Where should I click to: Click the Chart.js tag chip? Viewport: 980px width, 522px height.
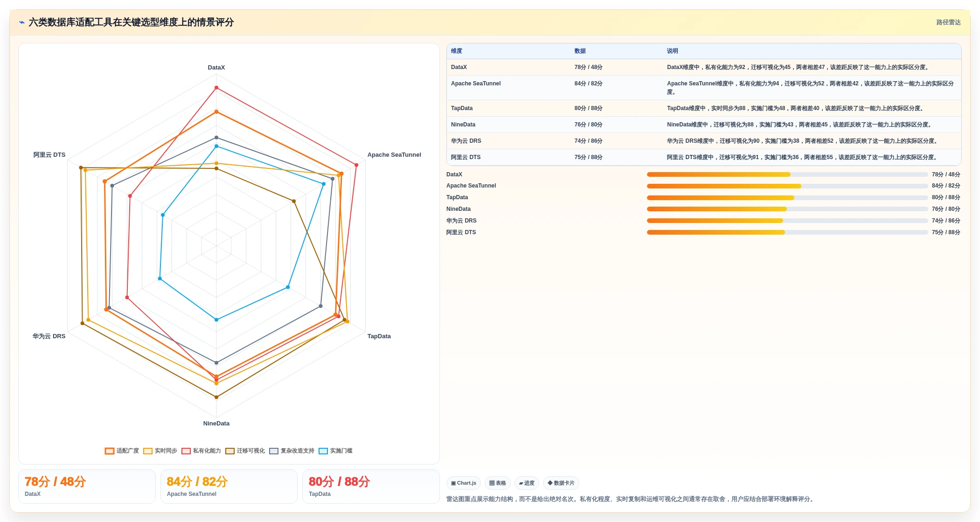coord(464,483)
